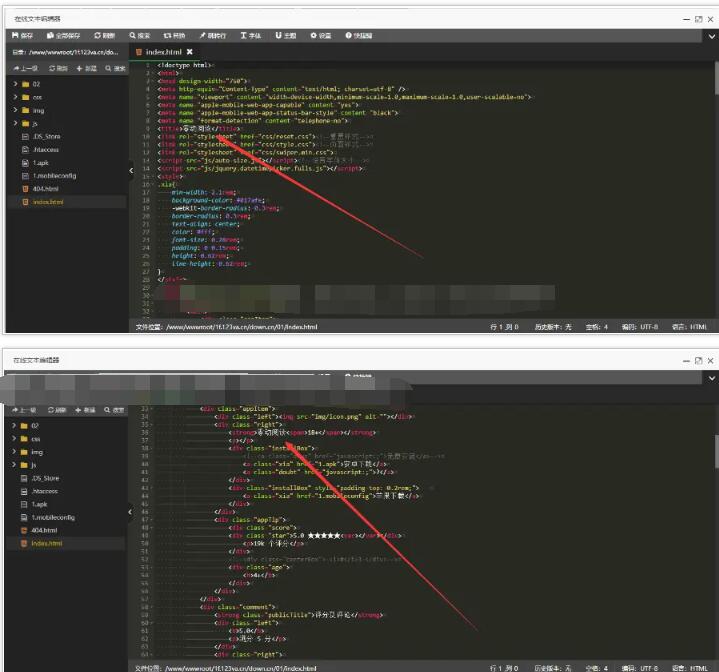Click encoding (编码: UTF-8) in lower status bar
719x672 pixels.
pos(635,666)
